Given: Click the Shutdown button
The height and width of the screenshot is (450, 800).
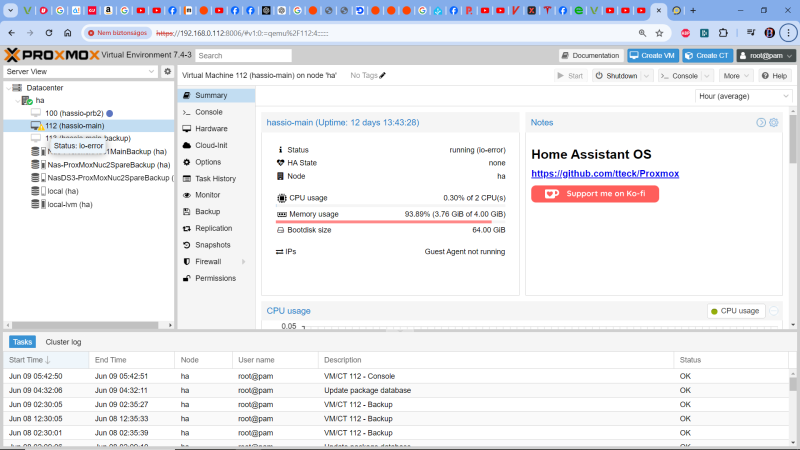Looking at the screenshot, I should (616, 76).
